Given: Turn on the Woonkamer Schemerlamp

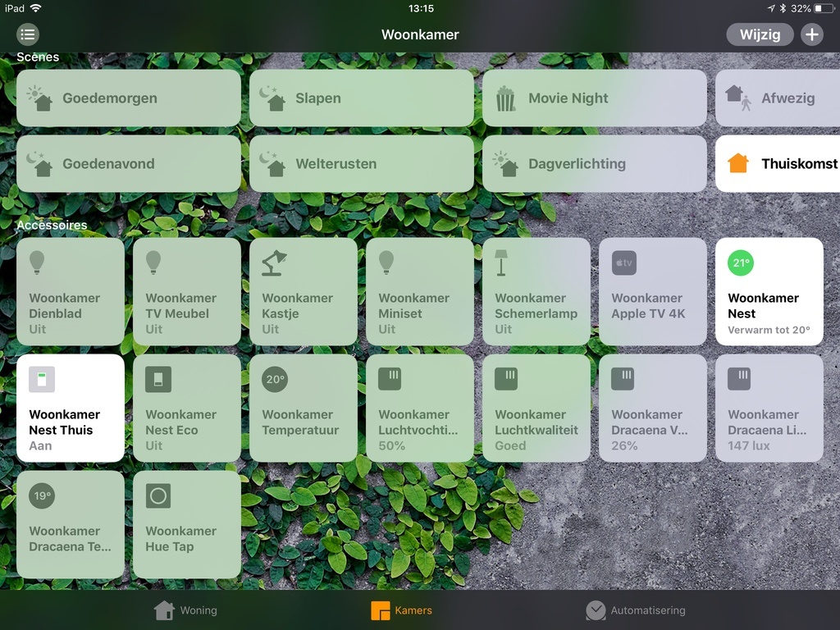Looking at the screenshot, I should [x=536, y=292].
